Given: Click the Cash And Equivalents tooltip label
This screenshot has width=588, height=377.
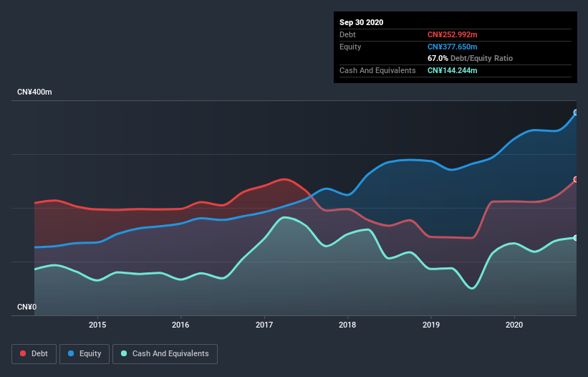Looking at the screenshot, I should pyautogui.click(x=377, y=70).
